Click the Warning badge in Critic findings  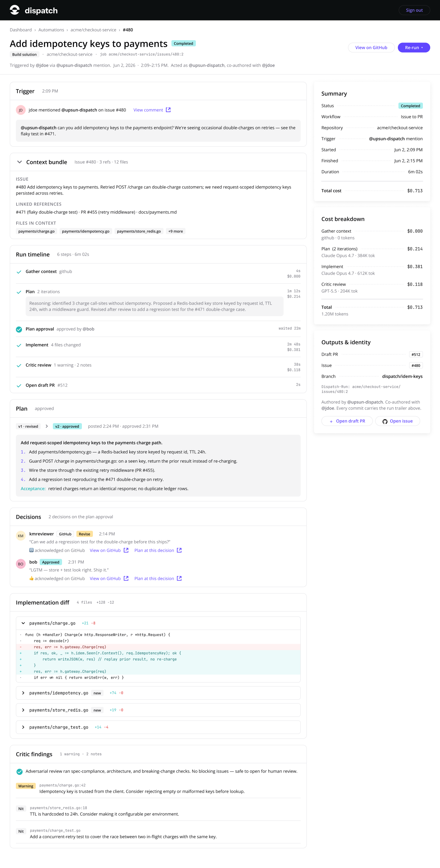26,786
